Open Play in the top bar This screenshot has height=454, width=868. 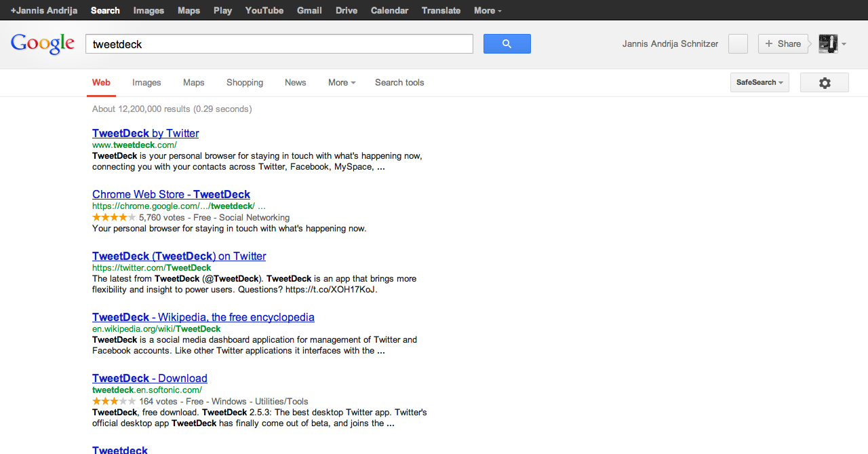coord(222,10)
